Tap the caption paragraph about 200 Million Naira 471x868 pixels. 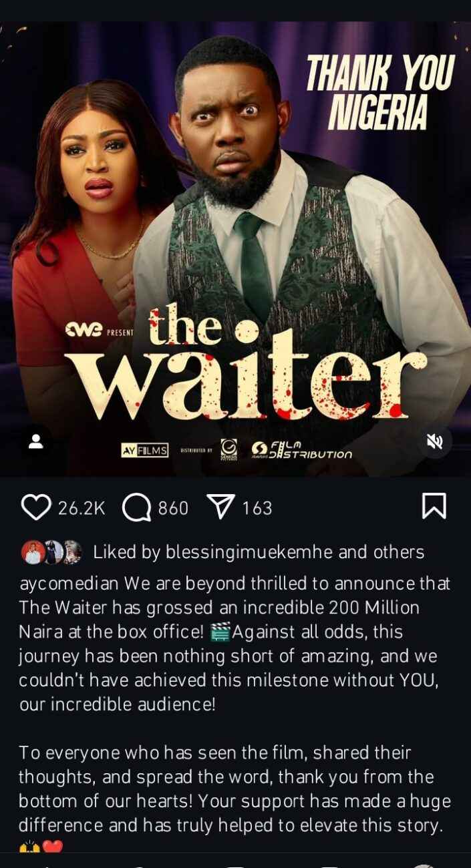(x=234, y=643)
